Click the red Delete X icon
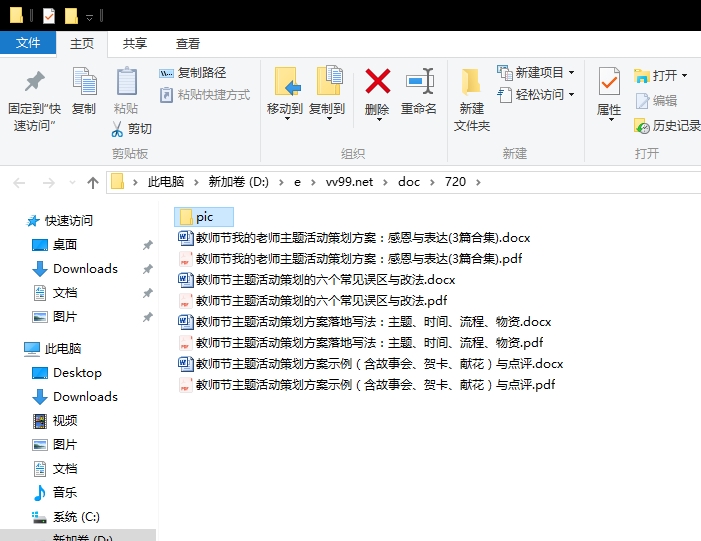This screenshot has width=701, height=541. click(x=378, y=81)
